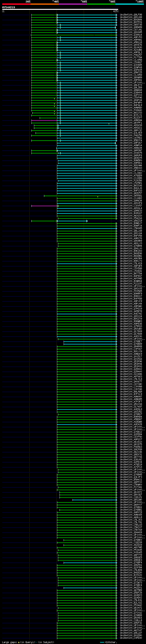Select label UniRef100_Q9LZR9

(131, 87)
